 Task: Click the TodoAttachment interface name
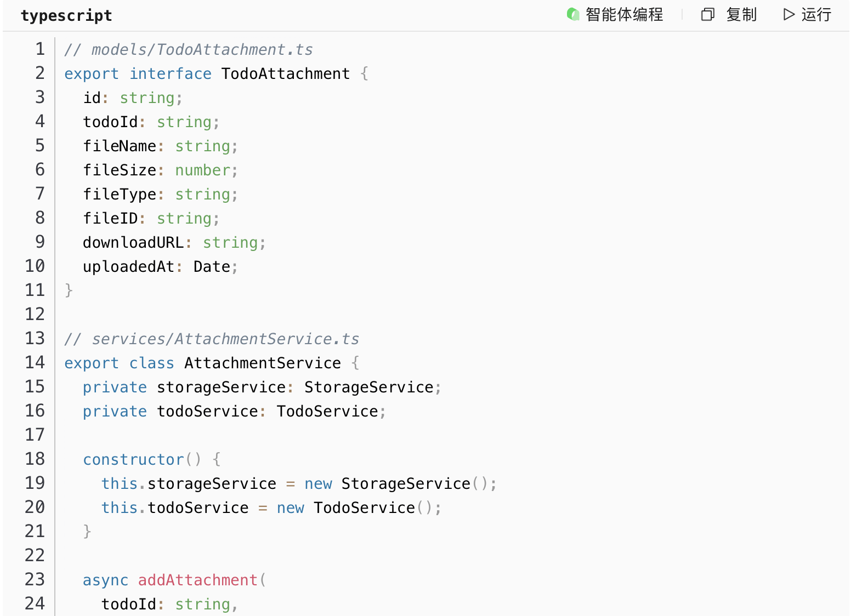pyautogui.click(x=285, y=74)
